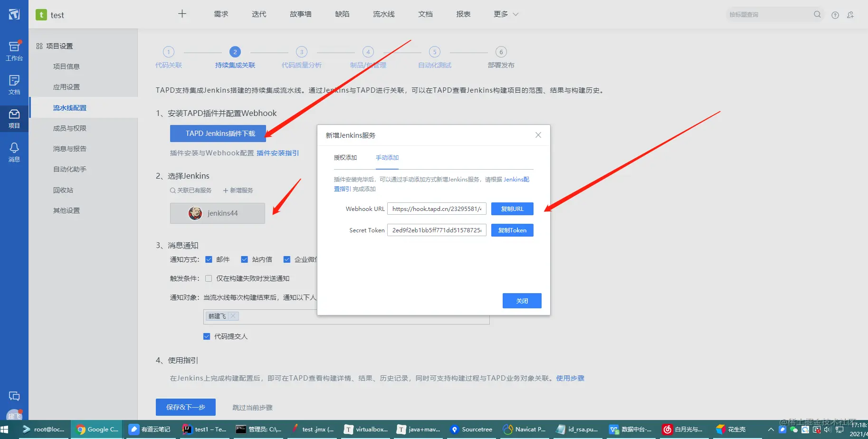The image size is (868, 439).
Task: Click the 跳过当前步骤 link
Action: click(252, 408)
